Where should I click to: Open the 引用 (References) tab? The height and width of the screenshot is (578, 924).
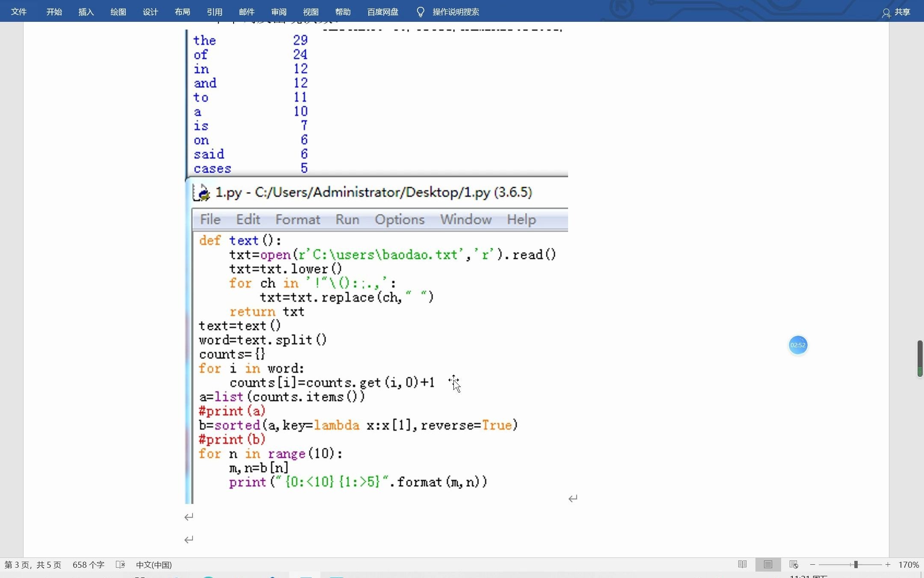point(214,12)
